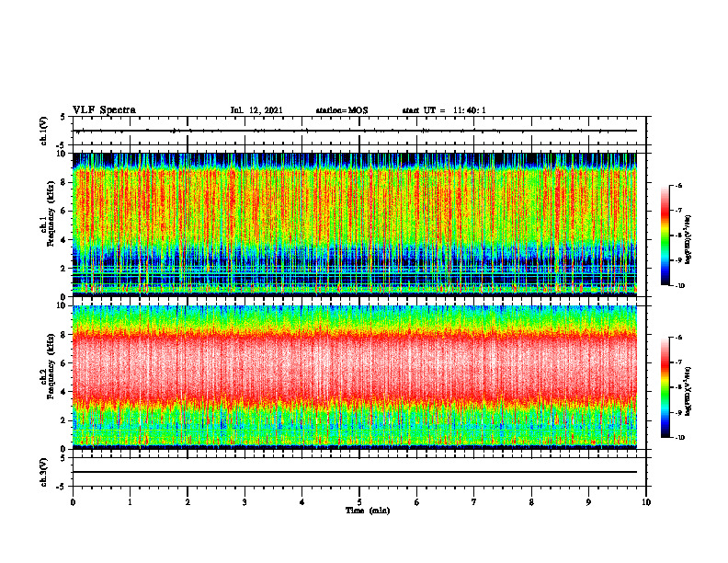Screen dimensions: 728x563
Task: Click the ch.1 frequency tick "6"
Action: [x=63, y=211]
